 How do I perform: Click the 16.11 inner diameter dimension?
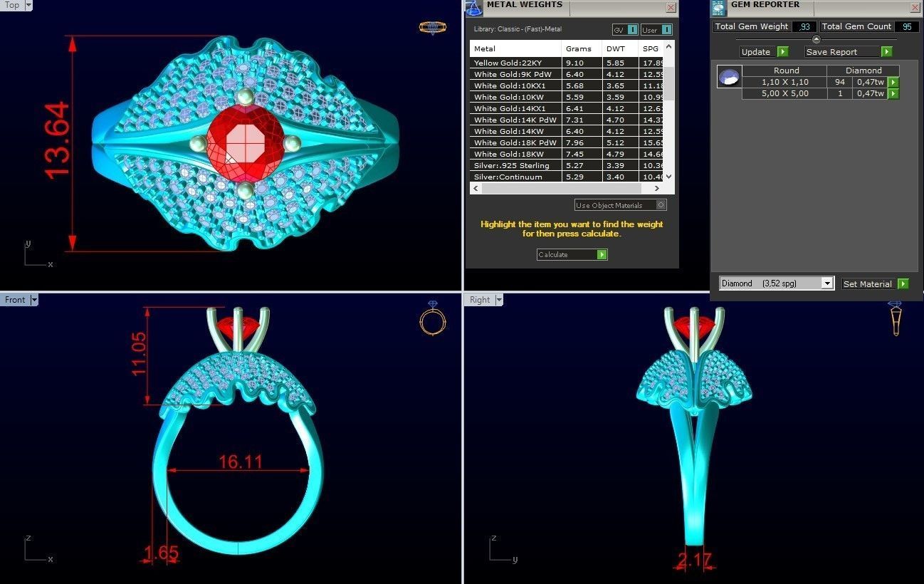click(241, 462)
